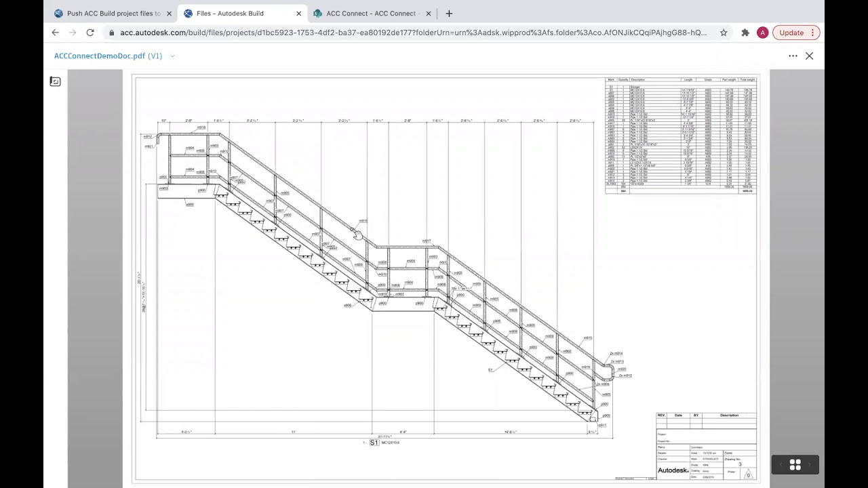Click the ACCConnectDemoDoc.pdf title link
Image resolution: width=868 pixels, height=488 pixels.
click(99, 56)
